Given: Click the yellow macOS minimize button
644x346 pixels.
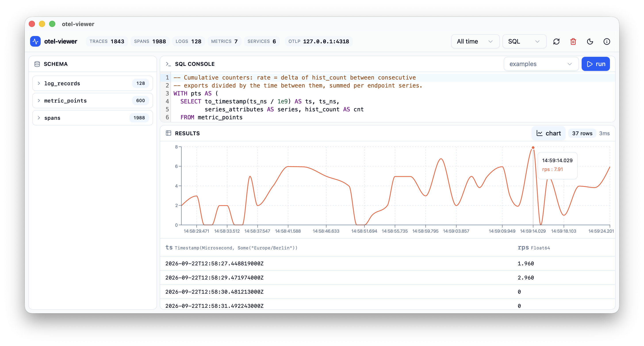Looking at the screenshot, I should point(42,24).
